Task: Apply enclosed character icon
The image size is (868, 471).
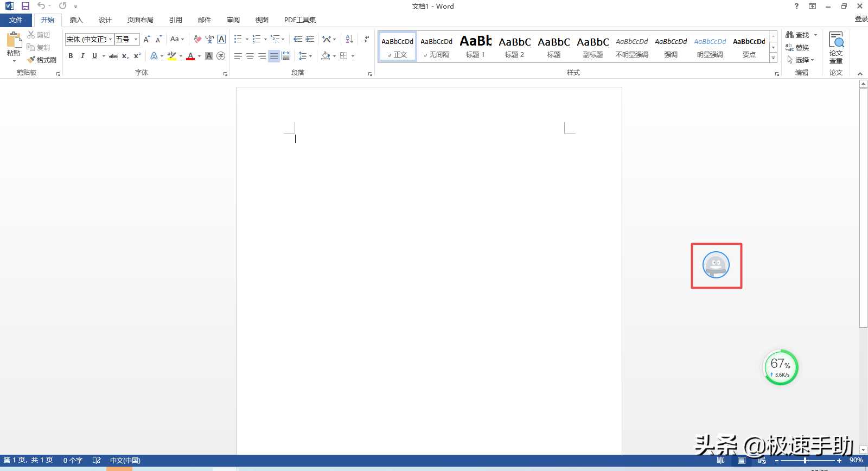Action: [221, 56]
